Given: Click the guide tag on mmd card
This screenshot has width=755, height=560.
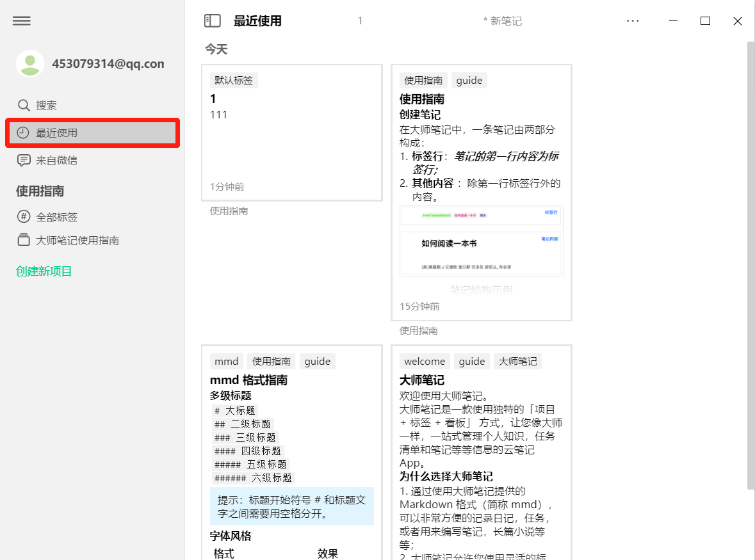Looking at the screenshot, I should (318, 362).
